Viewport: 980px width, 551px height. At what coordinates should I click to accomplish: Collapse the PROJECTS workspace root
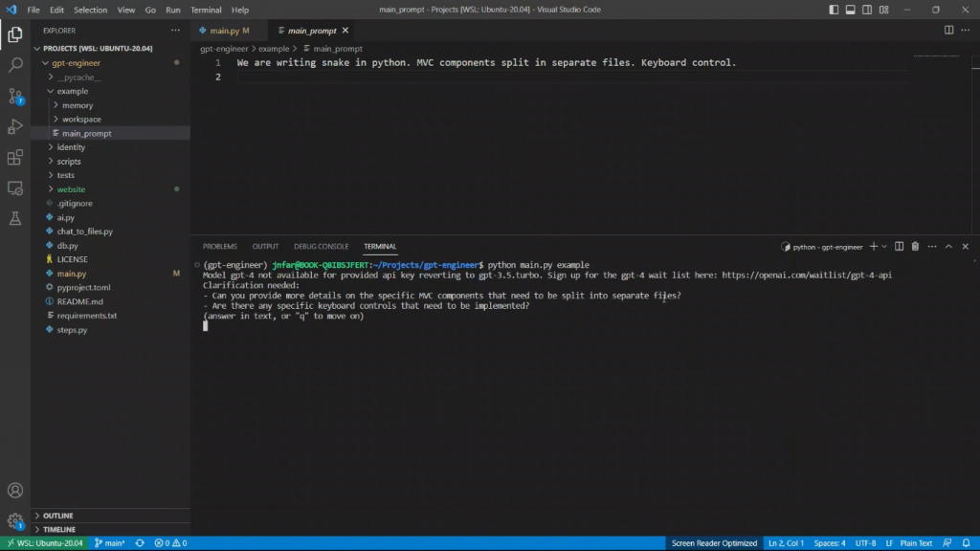[97, 48]
